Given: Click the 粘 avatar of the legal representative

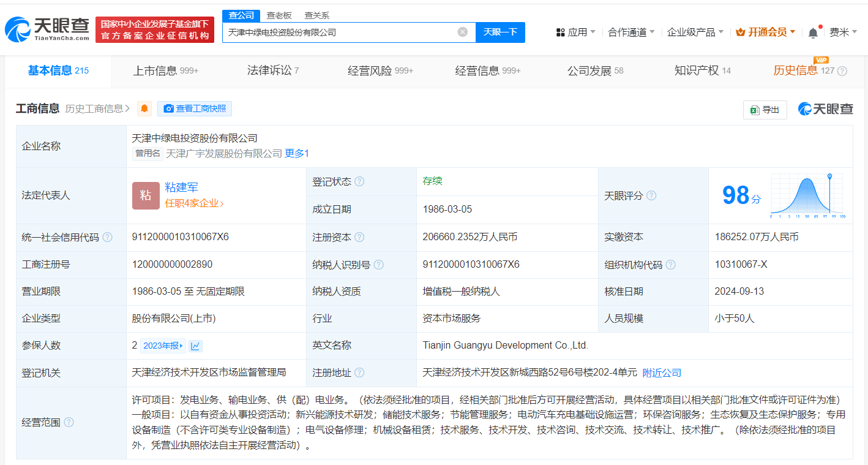Looking at the screenshot, I should click(145, 195).
